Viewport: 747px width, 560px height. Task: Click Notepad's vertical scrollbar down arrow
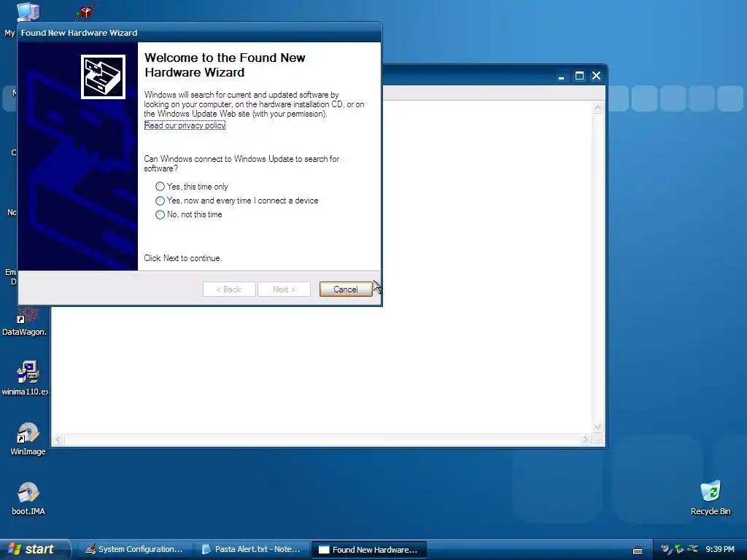pos(598,427)
